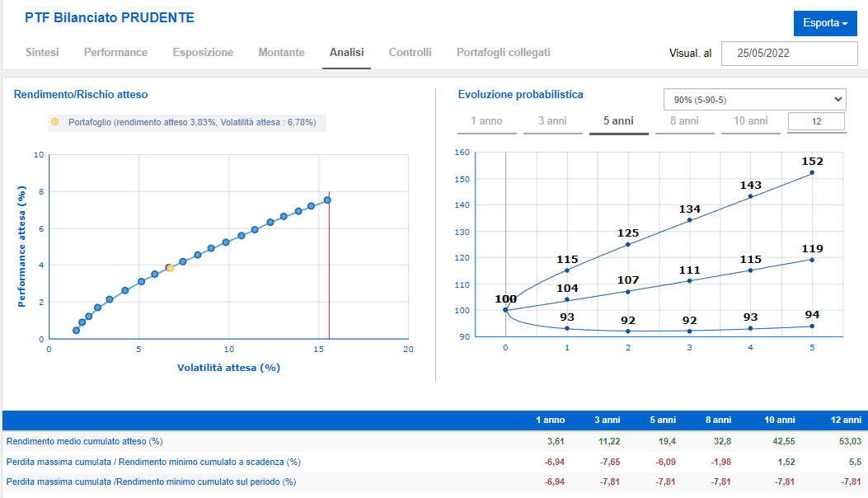Toggle the Portafoglio legend entry
The image size is (868, 498).
pos(187,122)
